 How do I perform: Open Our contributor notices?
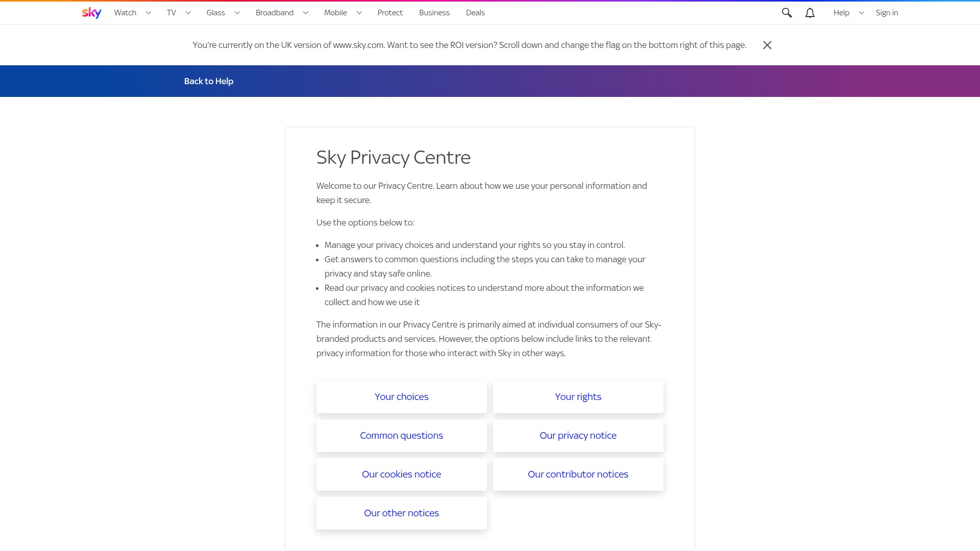578,474
